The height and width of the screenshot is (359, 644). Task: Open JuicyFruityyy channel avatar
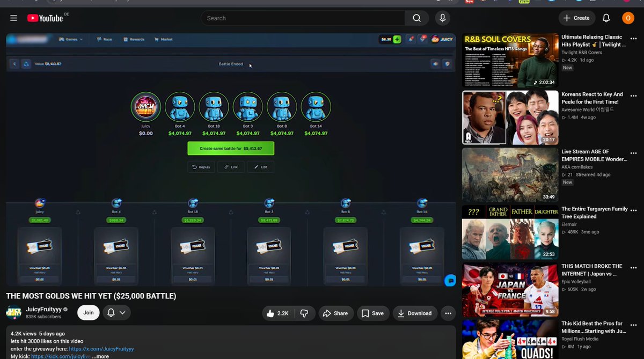pos(14,313)
